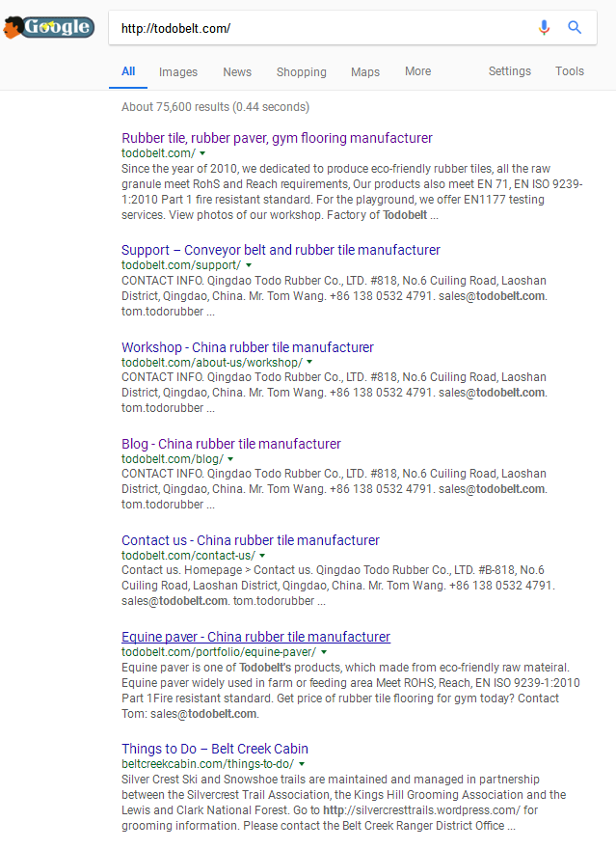This screenshot has height=849, width=616.
Task: Click snippet text 'Equine paver is one of Todobelt's'
Action: 206,668
